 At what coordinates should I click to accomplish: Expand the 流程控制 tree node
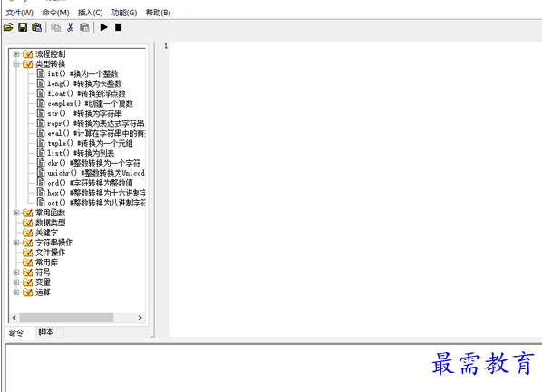pyautogui.click(x=16, y=54)
